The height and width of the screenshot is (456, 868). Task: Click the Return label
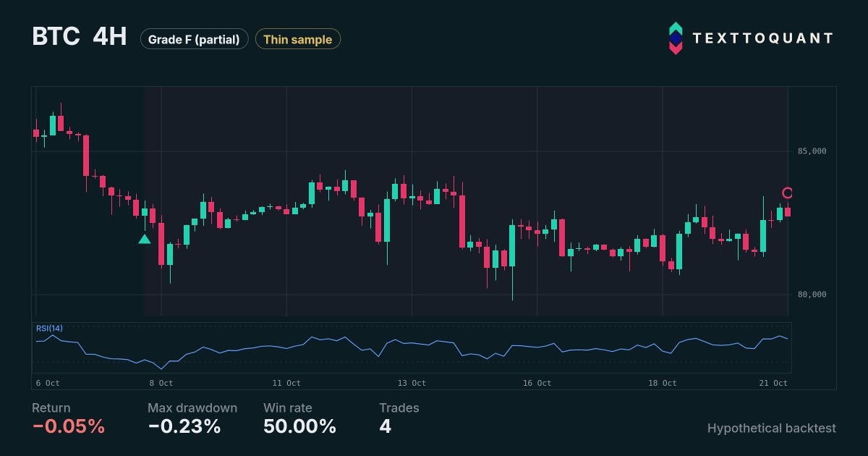tap(51, 408)
